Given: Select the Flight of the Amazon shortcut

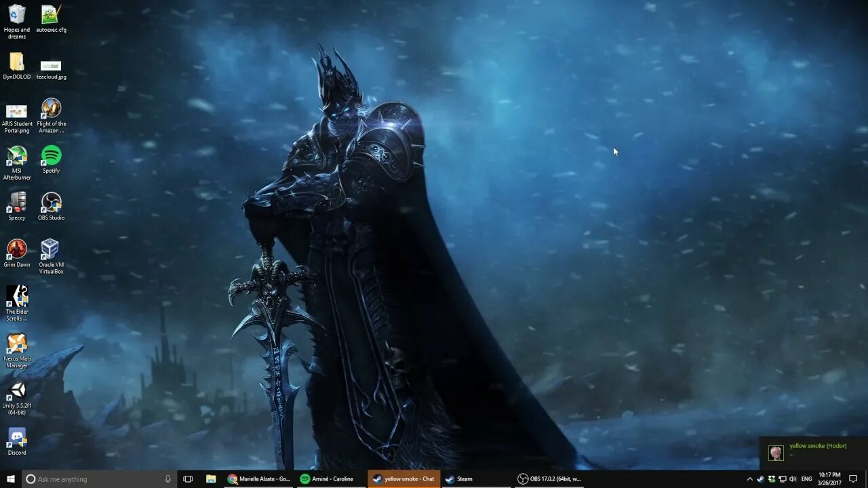Looking at the screenshot, I should click(52, 115).
